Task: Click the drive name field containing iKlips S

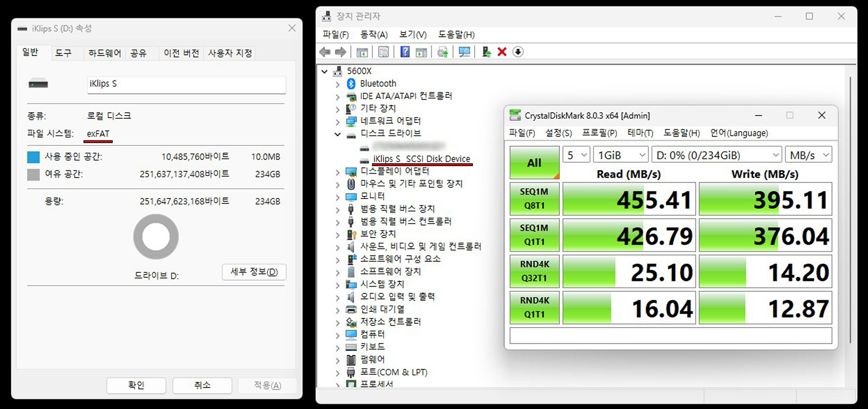Action: (x=187, y=84)
